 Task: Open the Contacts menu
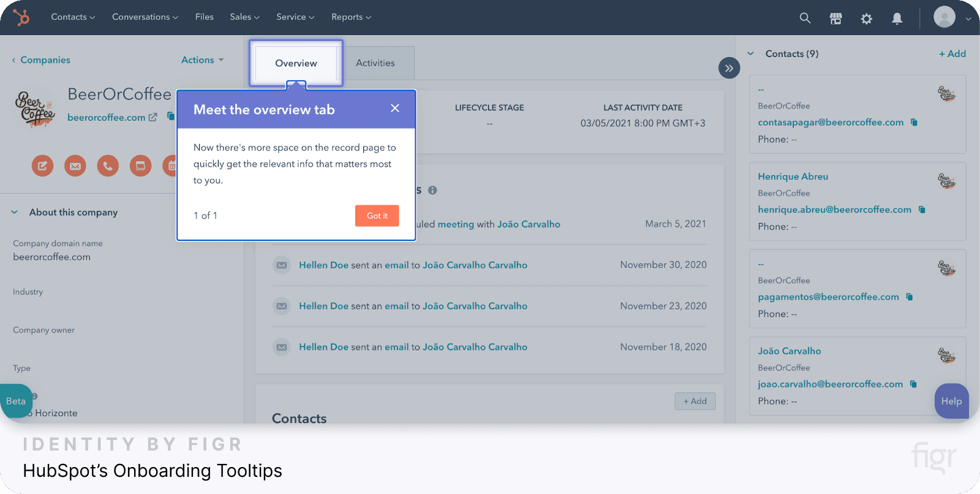pyautogui.click(x=73, y=17)
